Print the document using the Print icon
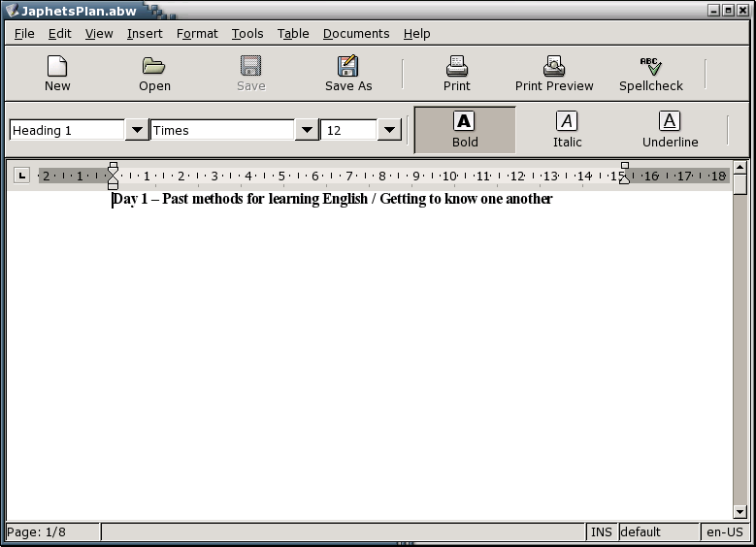The width and height of the screenshot is (756, 547). [456, 66]
